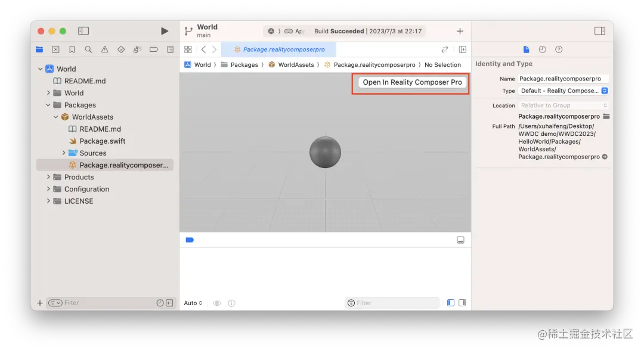644x351 pixels.
Task: Open the Debug navigator
Action: [137, 49]
